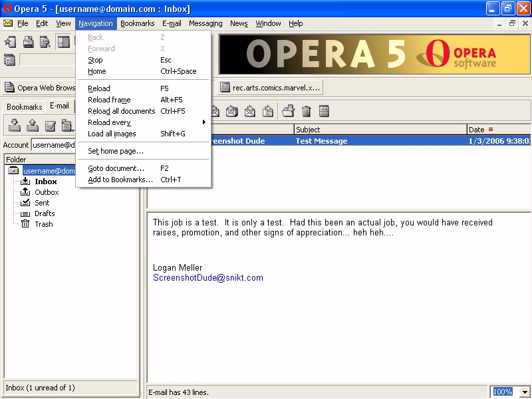The height and width of the screenshot is (399, 532).
Task: Select the Outbox folder
Action: tap(47, 192)
